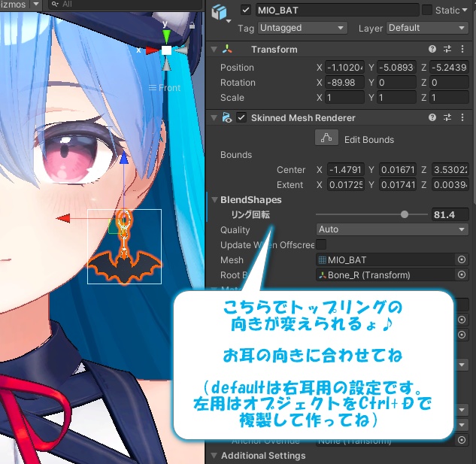This screenshot has height=464, width=476.
Task: Open the Tag dropdown showing Untagged
Action: tap(302, 28)
